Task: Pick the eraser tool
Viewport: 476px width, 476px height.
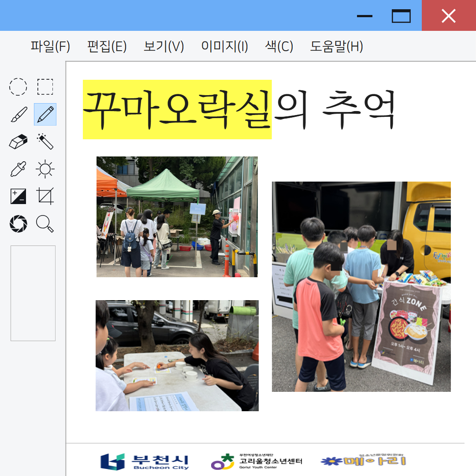Action: 18,142
